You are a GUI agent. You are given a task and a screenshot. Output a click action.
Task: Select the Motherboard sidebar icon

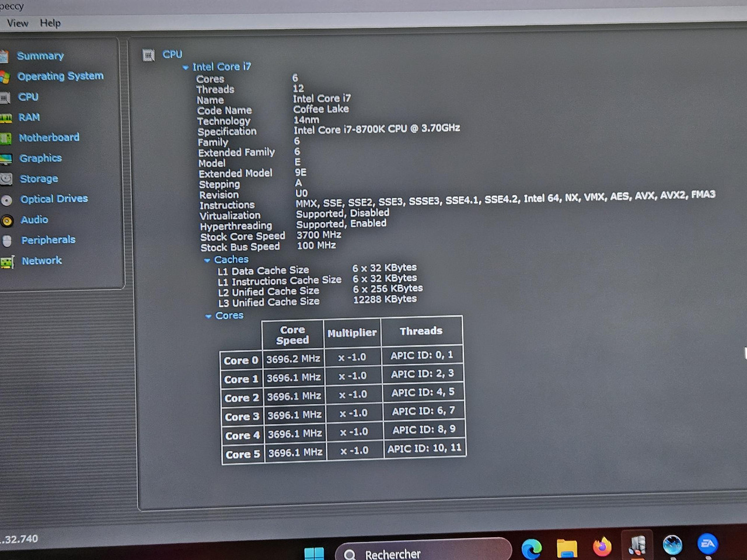tap(5, 138)
